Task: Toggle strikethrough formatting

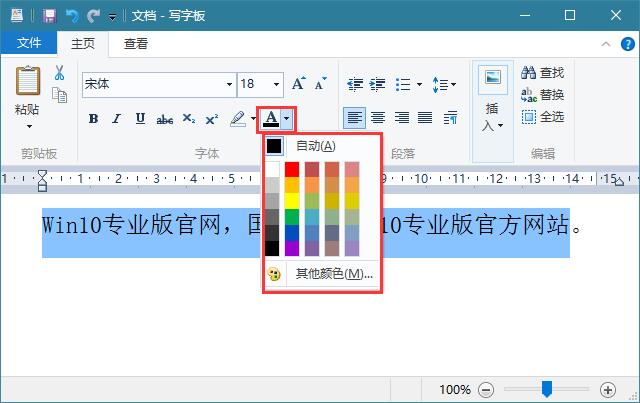Action: click(x=165, y=119)
